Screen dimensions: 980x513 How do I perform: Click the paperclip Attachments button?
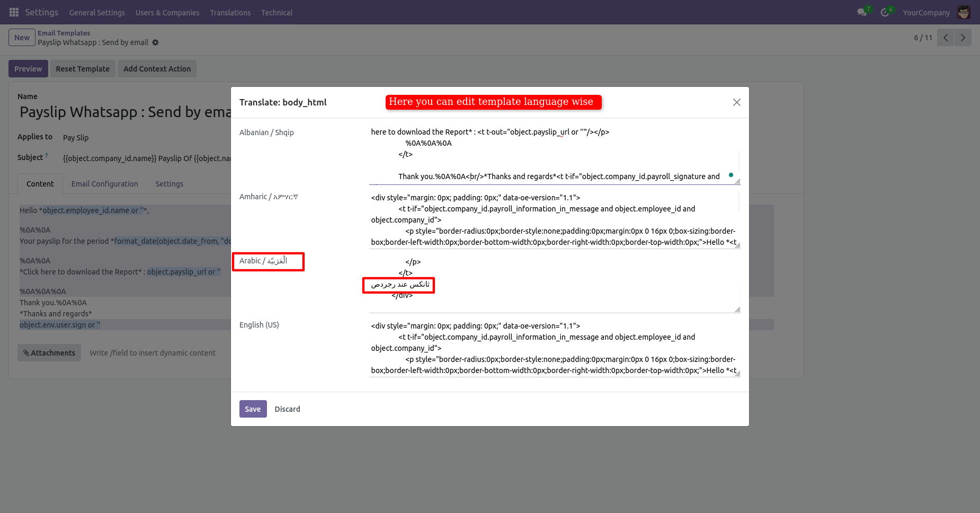49,353
